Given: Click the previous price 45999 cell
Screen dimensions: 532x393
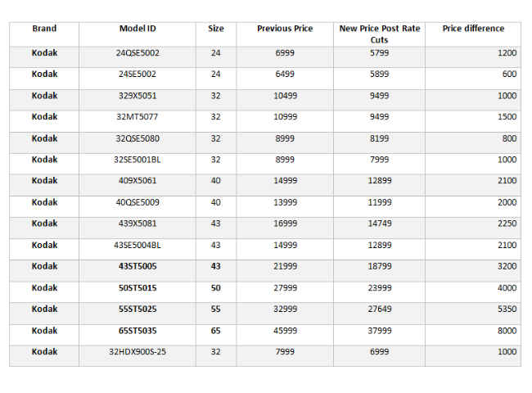Looking at the screenshot, I should coord(285,331).
